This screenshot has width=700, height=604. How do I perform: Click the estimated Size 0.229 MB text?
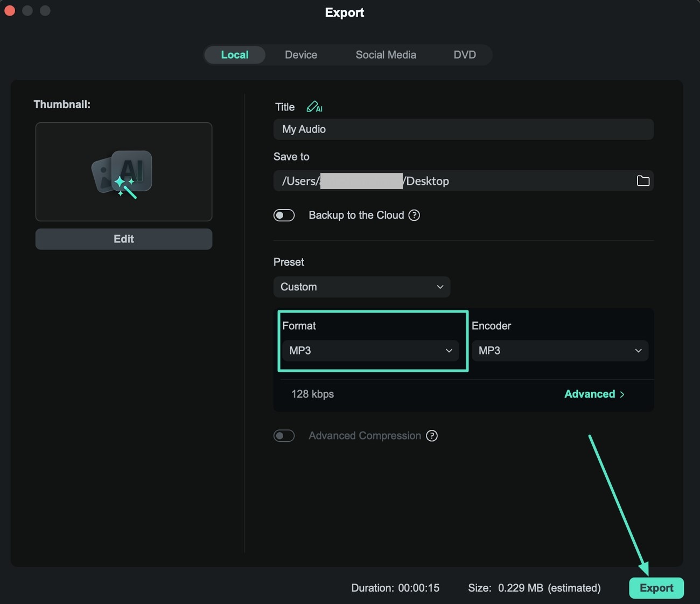(x=534, y=588)
